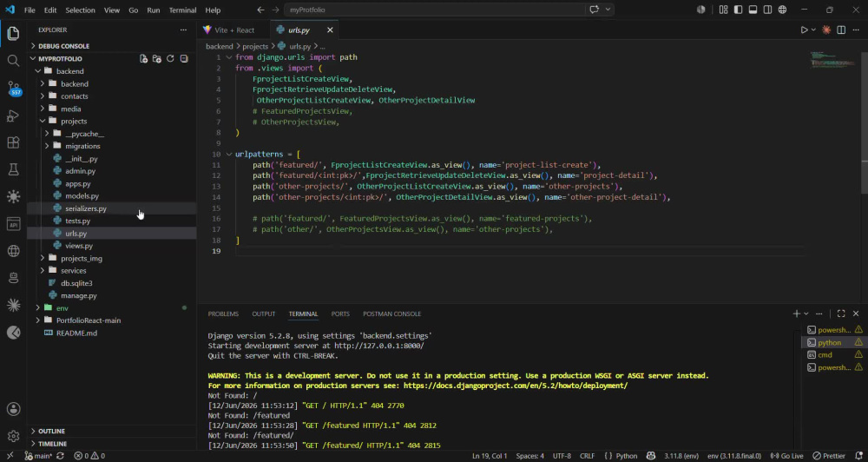
Task: Open the Extensions view
Action: point(13,143)
